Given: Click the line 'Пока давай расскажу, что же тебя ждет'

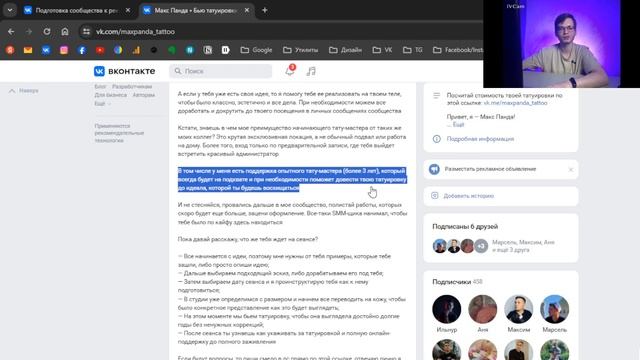Looking at the screenshot, I should (247, 239).
